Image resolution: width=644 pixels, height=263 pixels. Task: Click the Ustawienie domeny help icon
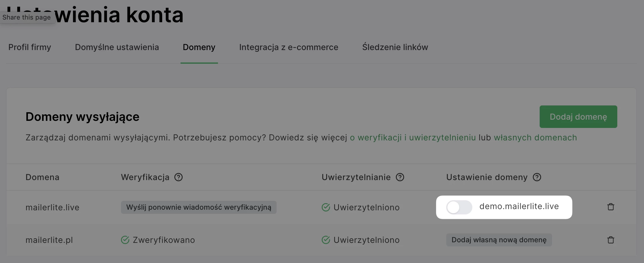tap(537, 177)
